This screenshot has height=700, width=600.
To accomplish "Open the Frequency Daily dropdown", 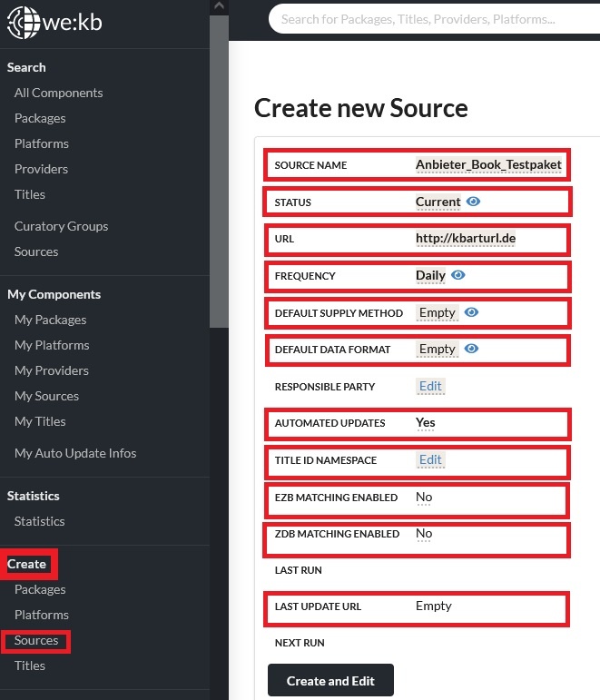I will pyautogui.click(x=430, y=275).
